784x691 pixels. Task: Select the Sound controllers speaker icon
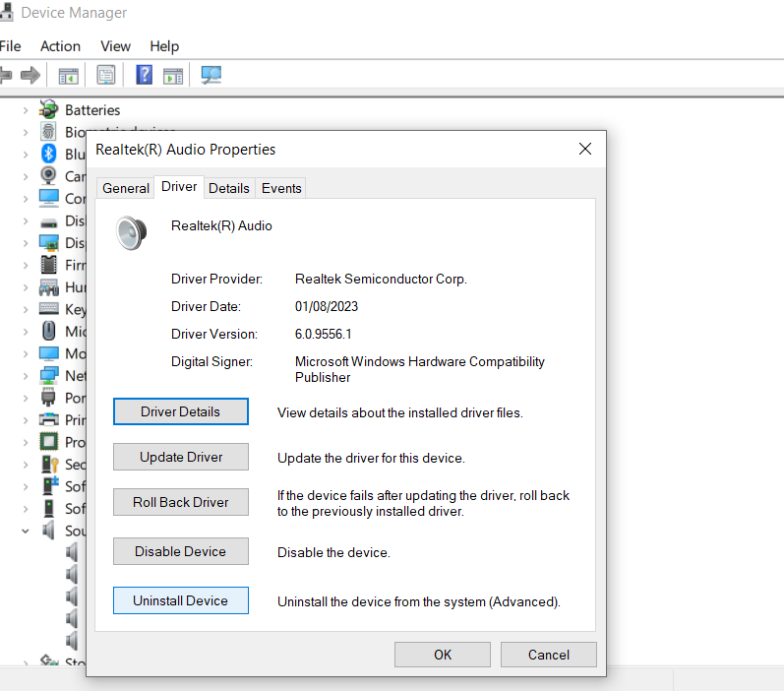(48, 530)
